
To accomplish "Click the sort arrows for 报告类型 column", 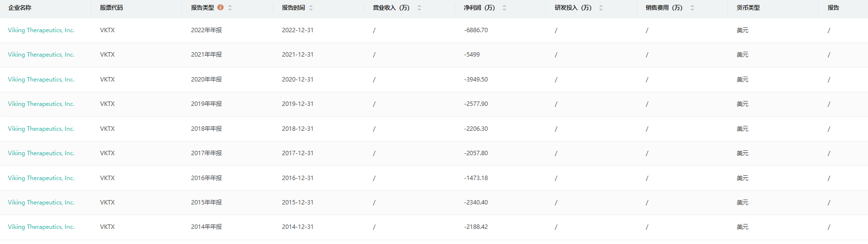I will [230, 8].
